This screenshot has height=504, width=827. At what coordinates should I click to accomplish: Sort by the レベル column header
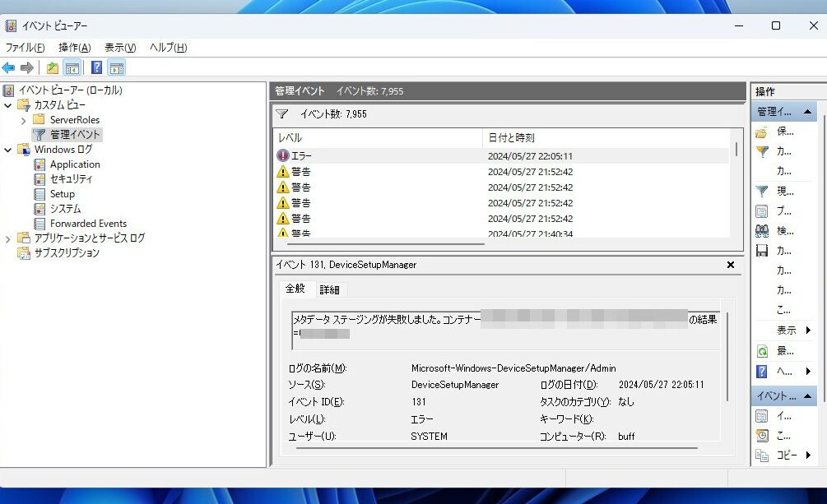click(x=378, y=137)
